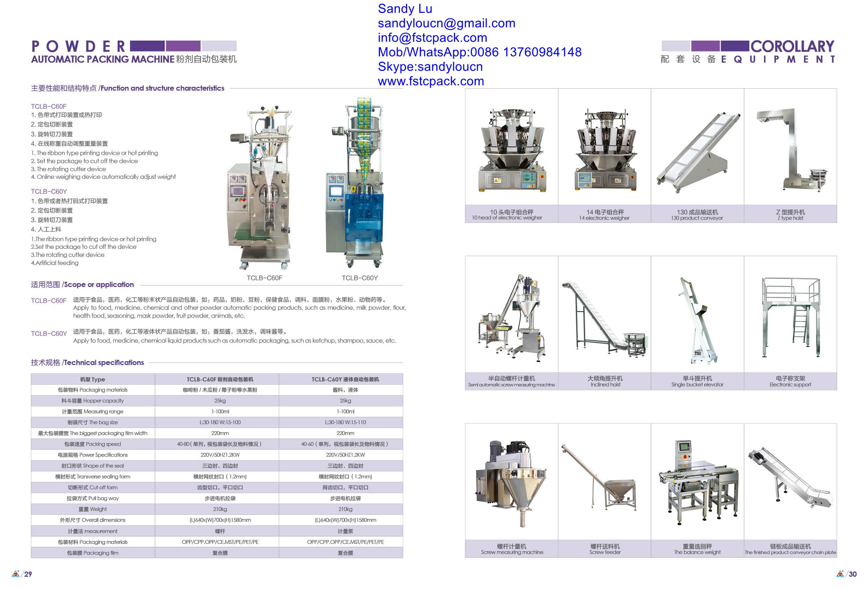Click the logo icon beside page number 30
This screenshot has width=868, height=589.
[840, 574]
